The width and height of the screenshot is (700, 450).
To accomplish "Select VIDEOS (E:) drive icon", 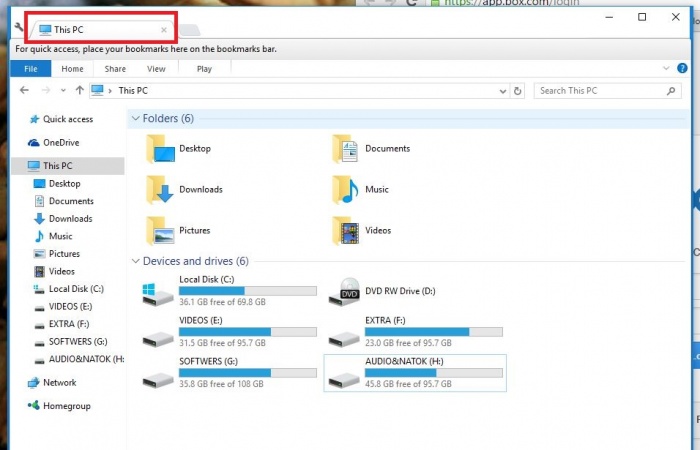I will 158,340.
